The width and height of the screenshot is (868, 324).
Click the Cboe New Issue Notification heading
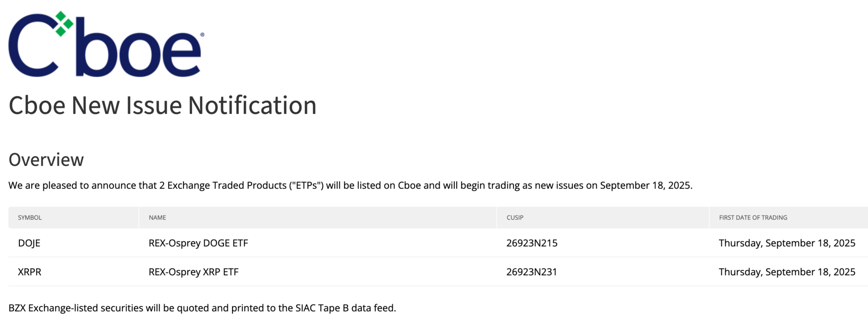tap(162, 105)
